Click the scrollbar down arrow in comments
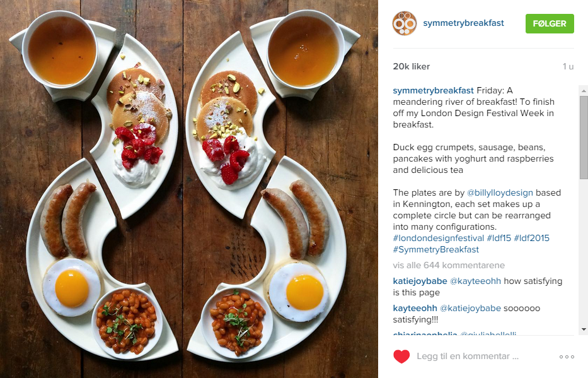 click(x=584, y=329)
